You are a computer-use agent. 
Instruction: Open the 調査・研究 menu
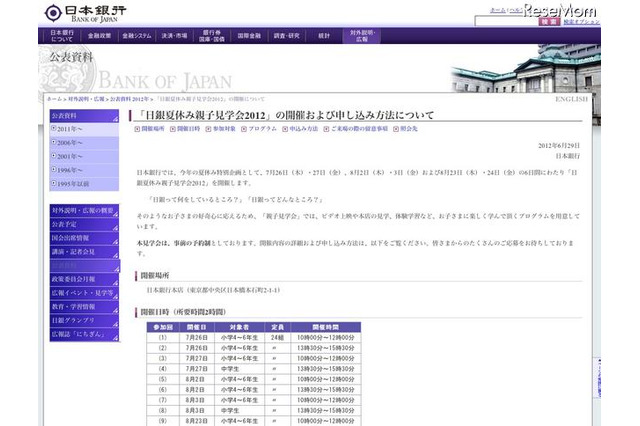287,36
